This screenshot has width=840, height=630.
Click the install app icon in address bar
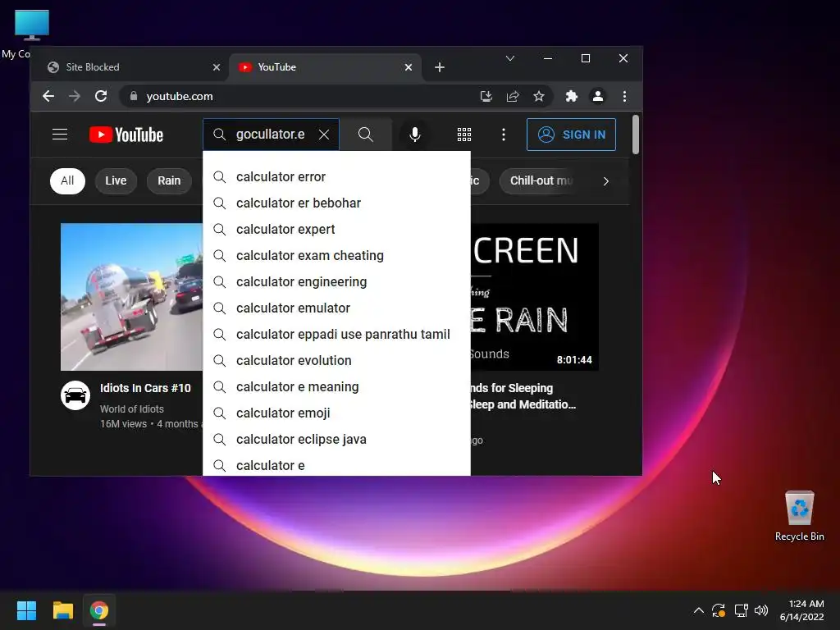pos(486,97)
